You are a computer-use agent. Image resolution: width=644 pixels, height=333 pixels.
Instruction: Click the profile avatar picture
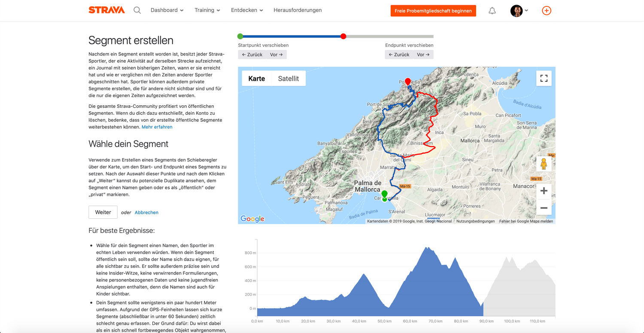(516, 11)
